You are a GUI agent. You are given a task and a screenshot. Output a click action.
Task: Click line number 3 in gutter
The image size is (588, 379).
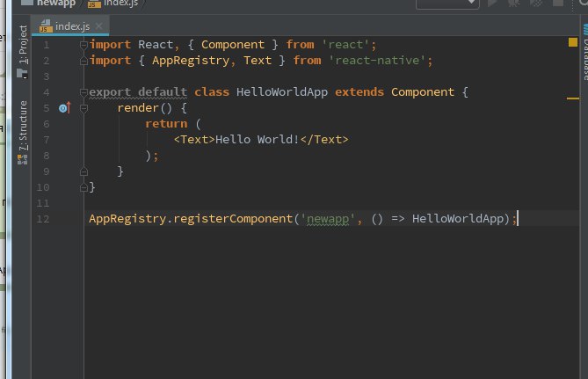[x=46, y=77]
